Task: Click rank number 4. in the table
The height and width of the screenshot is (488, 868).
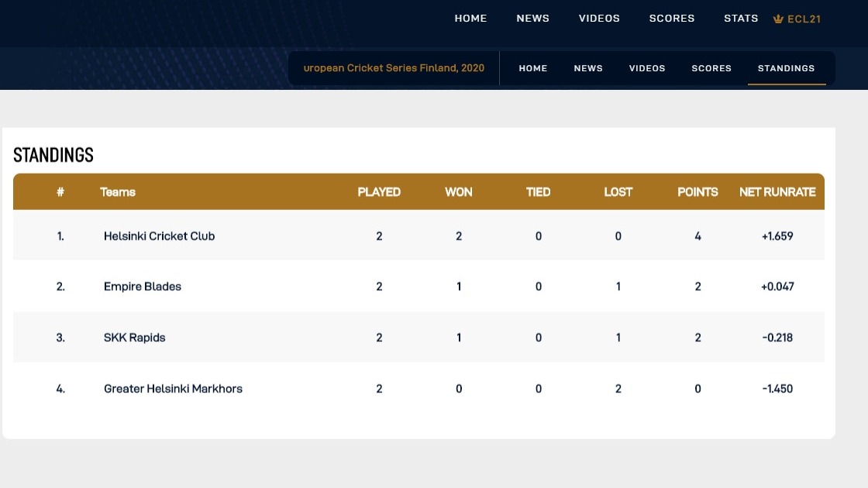Action: [60, 388]
